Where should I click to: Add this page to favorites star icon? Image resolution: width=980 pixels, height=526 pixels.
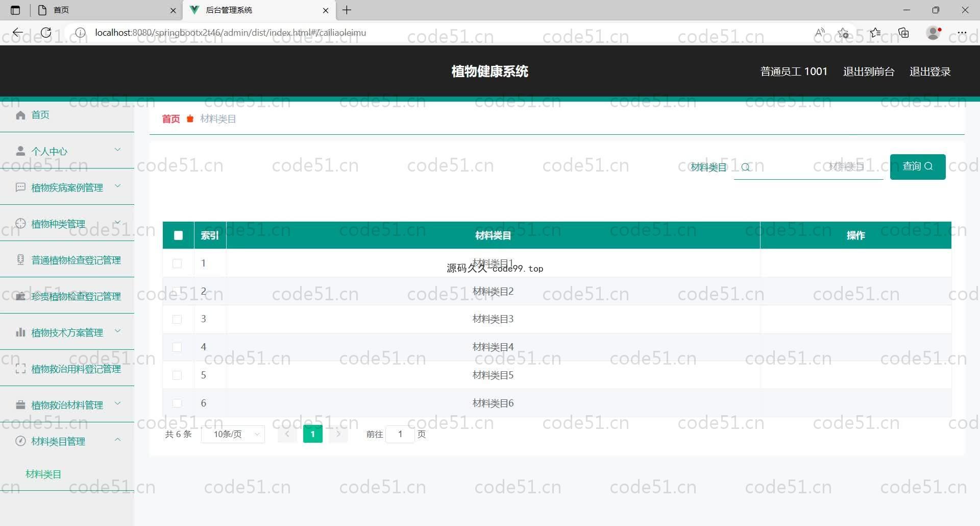pos(843,33)
